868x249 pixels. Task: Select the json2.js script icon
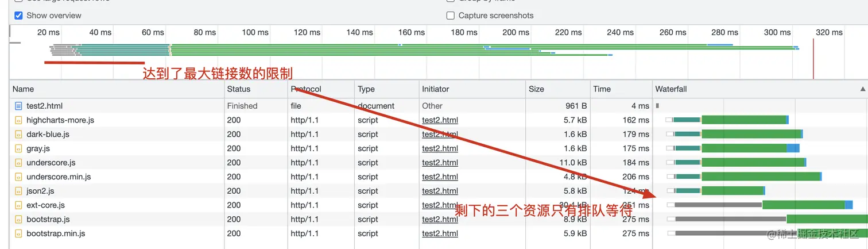(x=18, y=191)
